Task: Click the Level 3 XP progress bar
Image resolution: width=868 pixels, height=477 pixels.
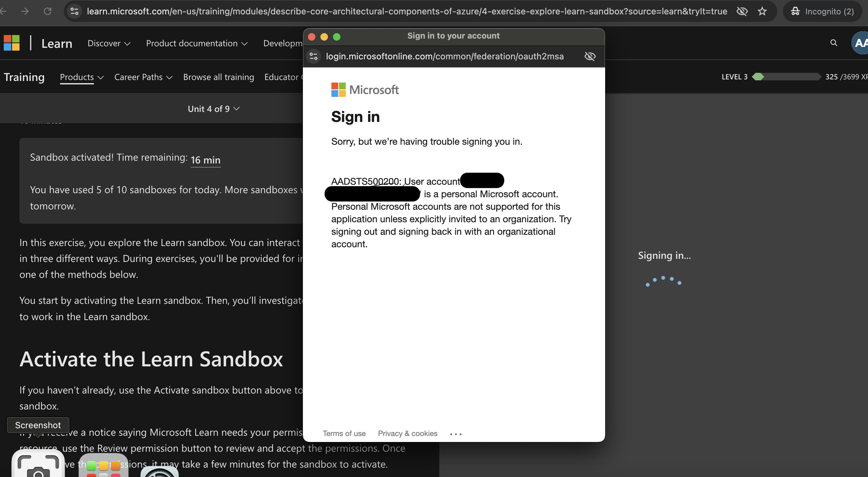Action: pyautogui.click(x=786, y=77)
